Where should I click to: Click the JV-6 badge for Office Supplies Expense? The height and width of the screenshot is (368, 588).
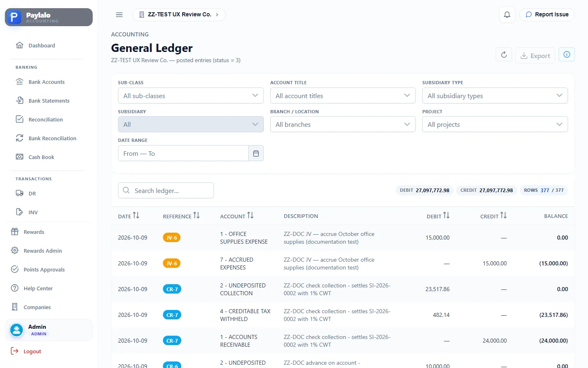pos(172,238)
